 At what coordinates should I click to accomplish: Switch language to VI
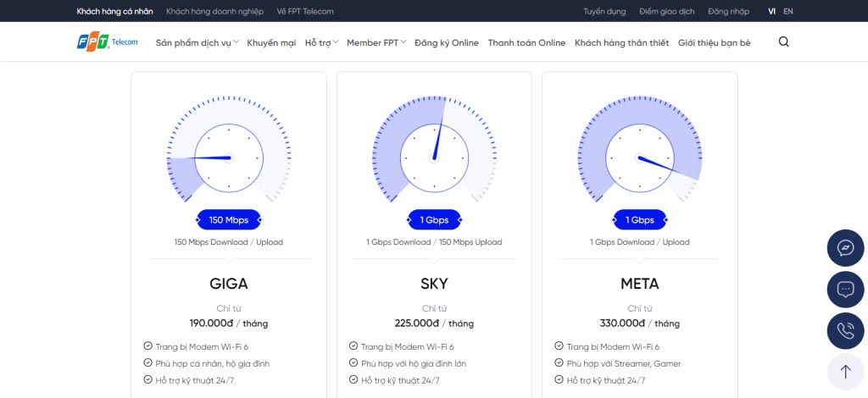click(x=771, y=11)
